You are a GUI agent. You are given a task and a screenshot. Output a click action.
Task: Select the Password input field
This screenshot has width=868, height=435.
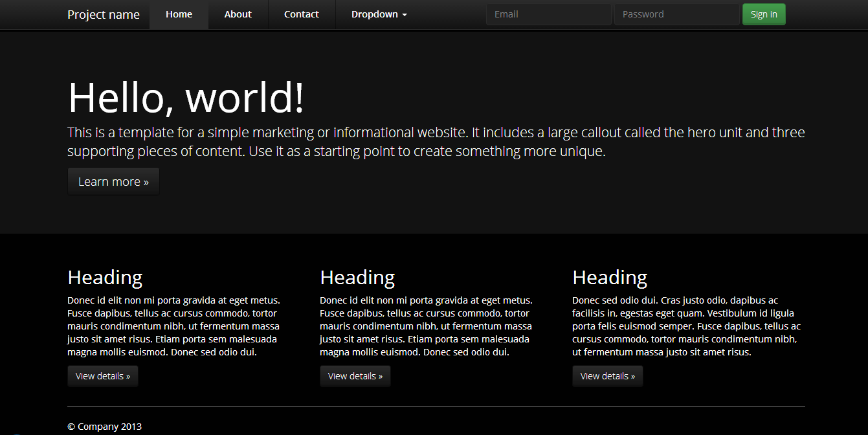tap(677, 14)
